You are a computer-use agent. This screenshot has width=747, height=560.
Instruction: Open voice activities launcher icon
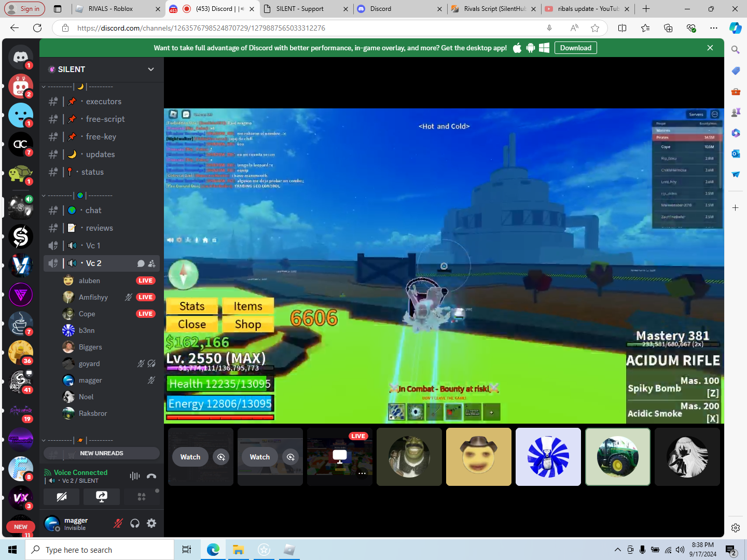[142, 497]
